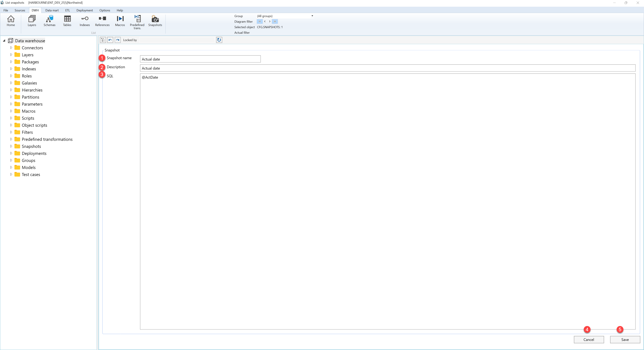Open the Schemas list icon
644x350 pixels.
[x=49, y=21]
